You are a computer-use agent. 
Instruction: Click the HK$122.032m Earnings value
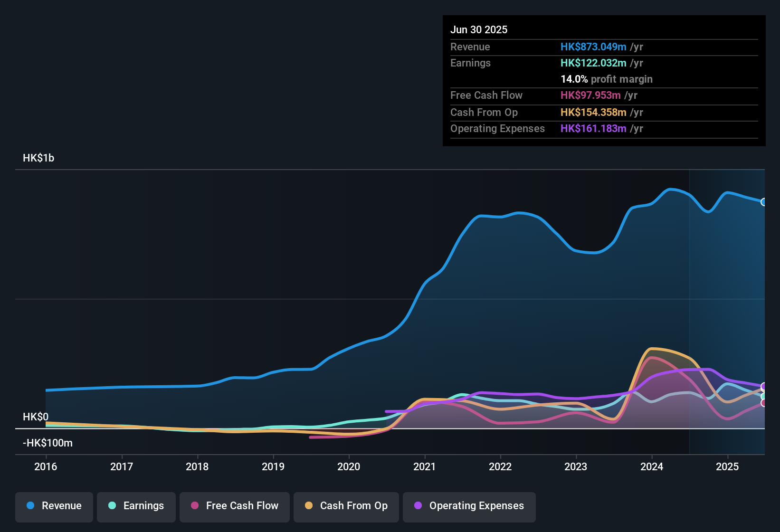[x=592, y=63]
